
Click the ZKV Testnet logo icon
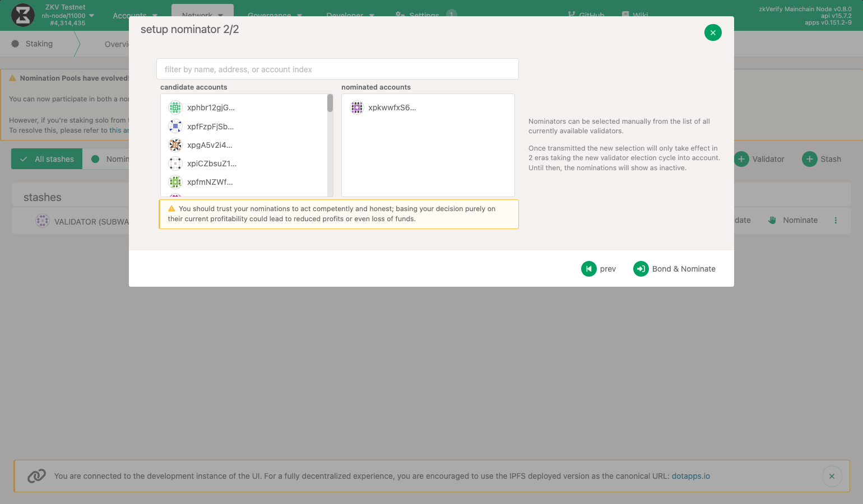(x=23, y=15)
